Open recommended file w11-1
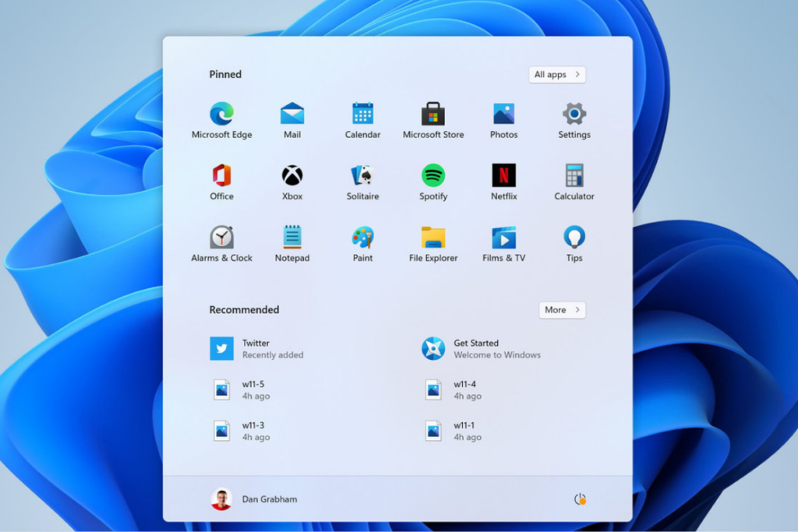Image resolution: width=798 pixels, height=532 pixels. click(x=453, y=432)
